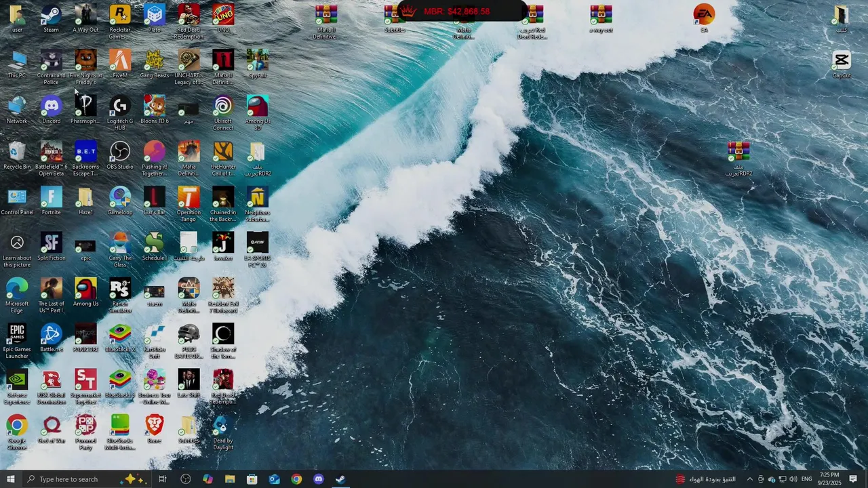Open the Brave browser desktop icon

coord(155,430)
